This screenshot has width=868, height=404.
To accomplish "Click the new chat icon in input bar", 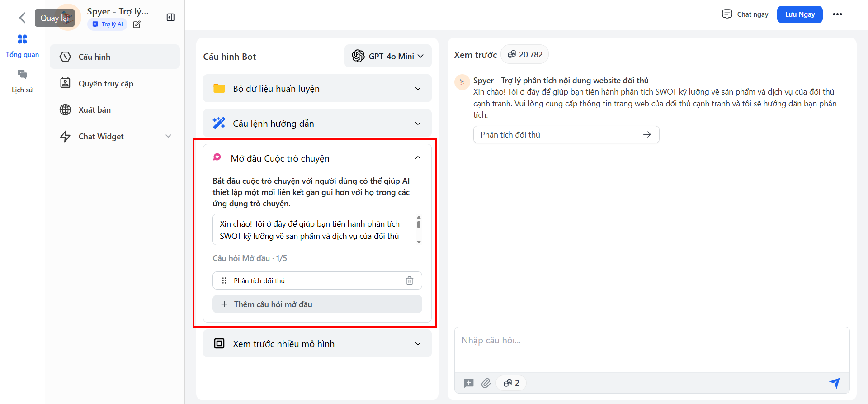I will pyautogui.click(x=468, y=383).
